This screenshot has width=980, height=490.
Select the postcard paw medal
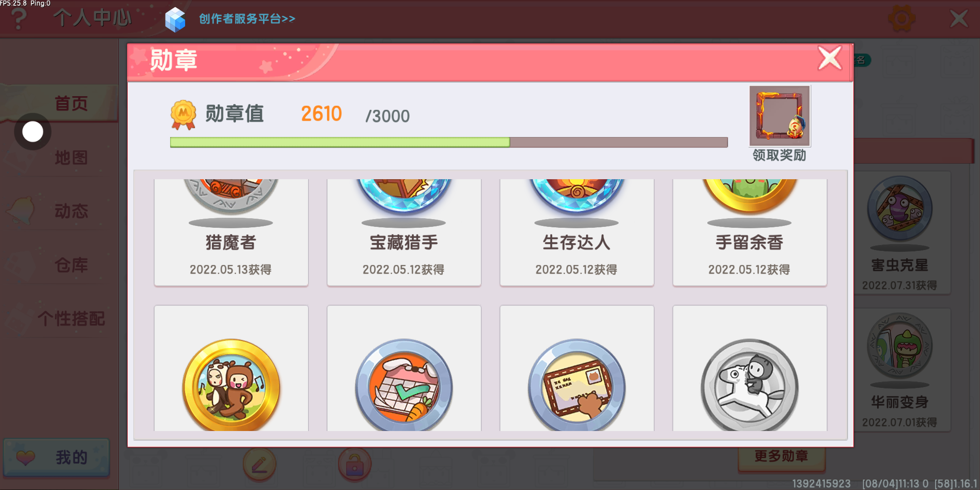[577, 386]
